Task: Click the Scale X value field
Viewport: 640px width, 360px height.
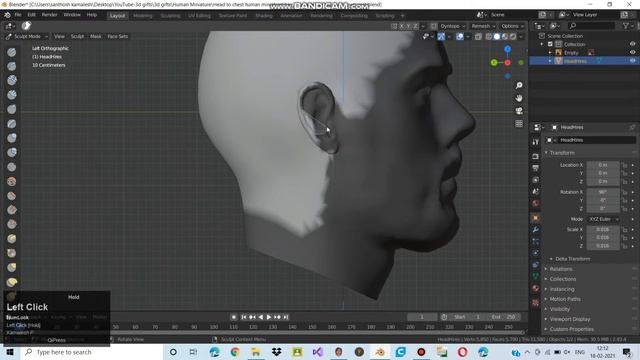Action: click(603, 229)
